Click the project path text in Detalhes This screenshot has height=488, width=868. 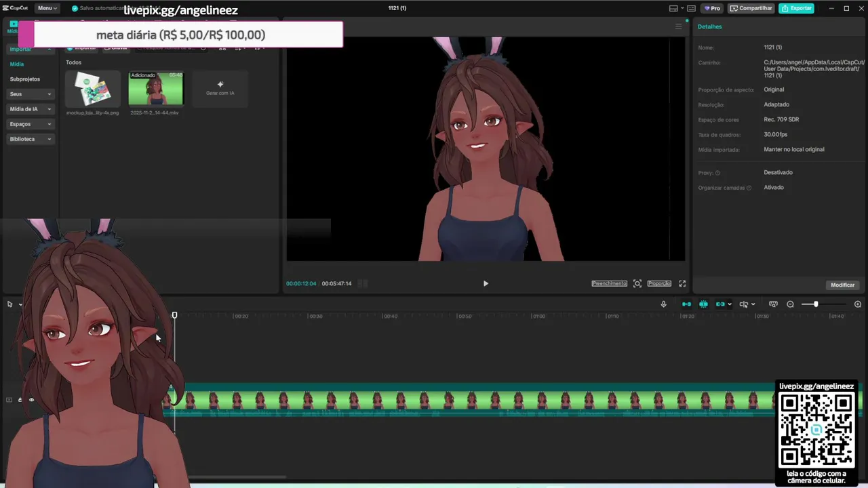pos(814,68)
